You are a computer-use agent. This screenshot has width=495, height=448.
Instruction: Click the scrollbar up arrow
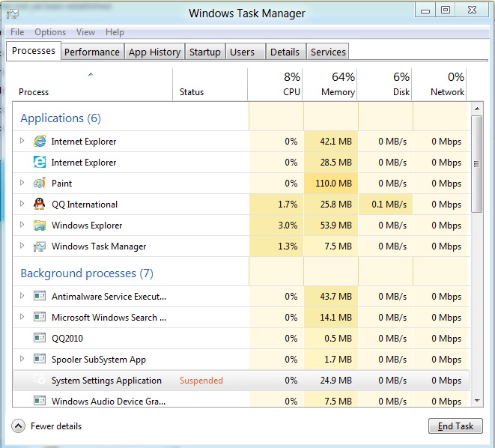point(477,109)
